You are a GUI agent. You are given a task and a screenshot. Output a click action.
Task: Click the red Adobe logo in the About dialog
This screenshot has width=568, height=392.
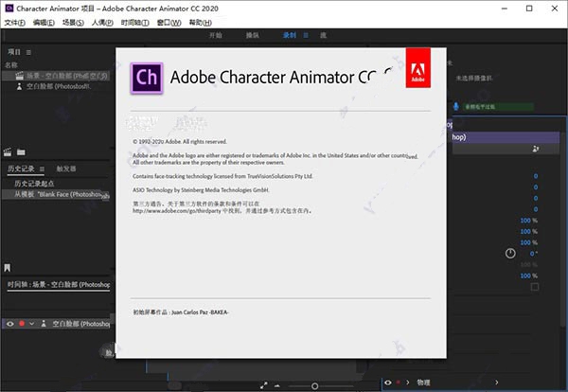click(x=418, y=68)
